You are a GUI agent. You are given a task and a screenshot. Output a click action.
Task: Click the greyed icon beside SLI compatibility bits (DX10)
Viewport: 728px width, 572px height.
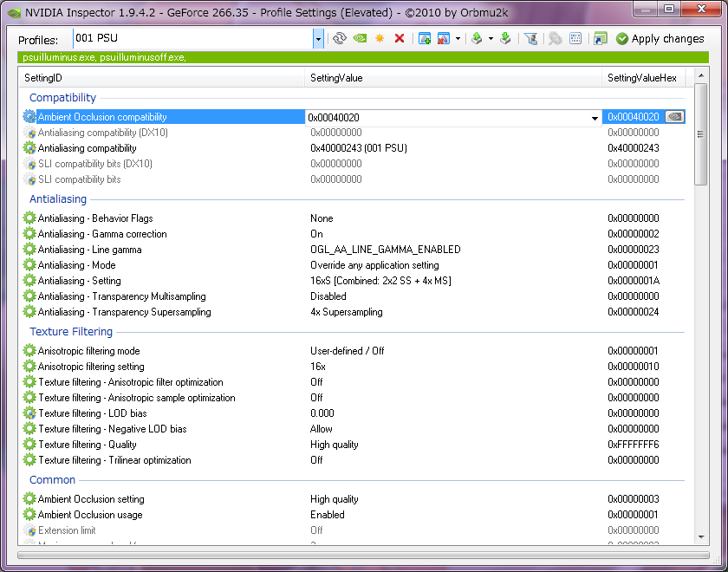pos(29,164)
